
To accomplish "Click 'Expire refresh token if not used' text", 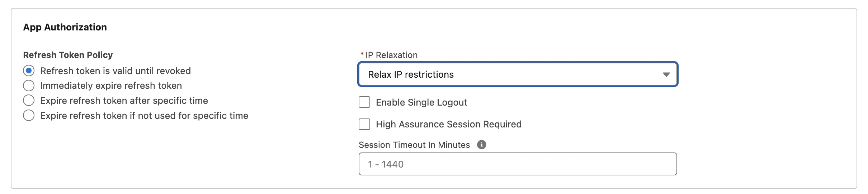I will tap(144, 116).
